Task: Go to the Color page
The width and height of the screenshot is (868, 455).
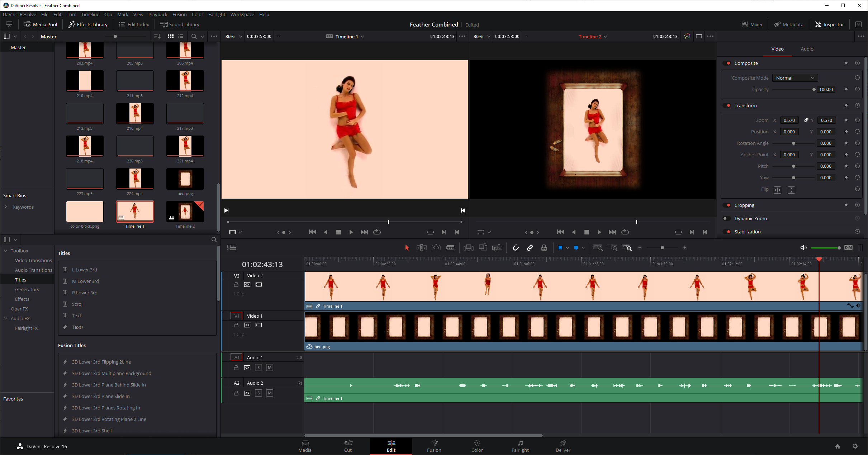Action: pyautogui.click(x=477, y=446)
